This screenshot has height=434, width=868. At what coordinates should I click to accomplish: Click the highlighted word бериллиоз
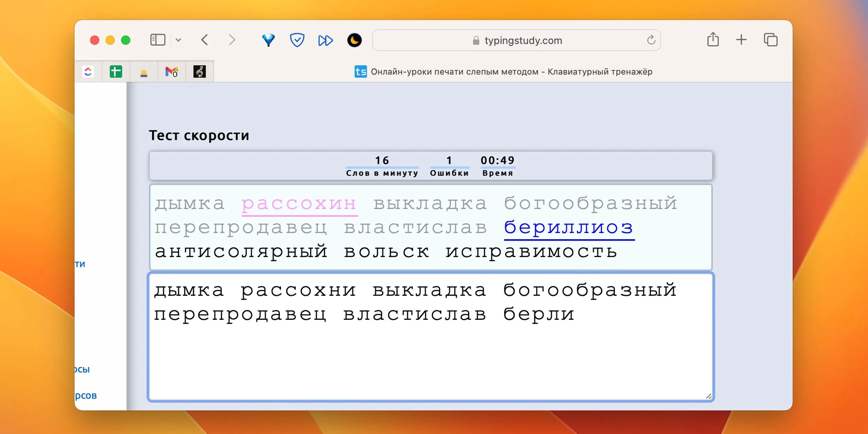point(569,228)
